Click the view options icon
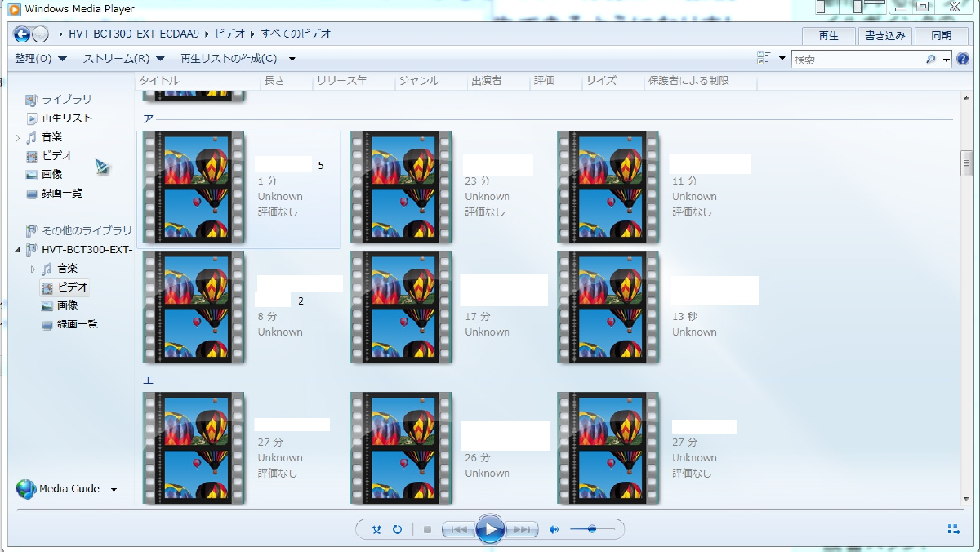The height and width of the screenshot is (552, 980). tap(764, 59)
